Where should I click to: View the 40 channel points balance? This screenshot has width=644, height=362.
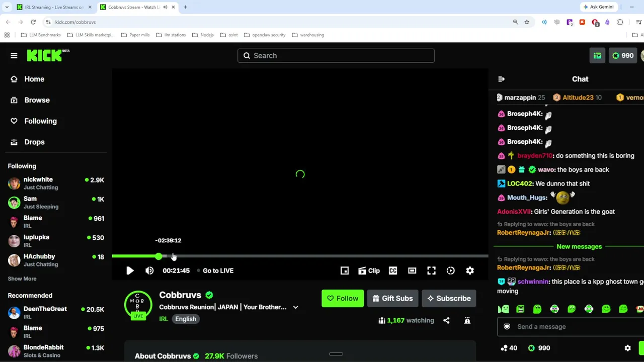[509, 348]
